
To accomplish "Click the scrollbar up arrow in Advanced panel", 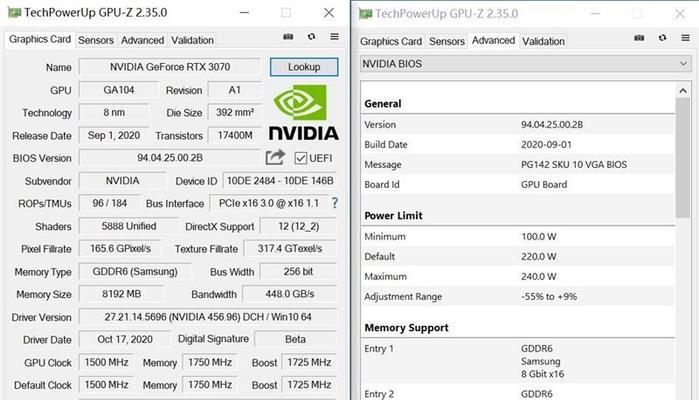I will tap(683, 91).
